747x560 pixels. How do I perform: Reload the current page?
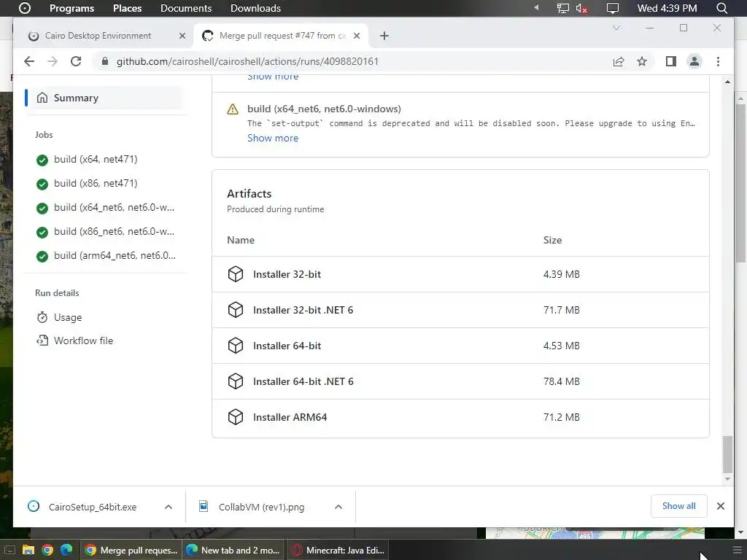click(76, 61)
